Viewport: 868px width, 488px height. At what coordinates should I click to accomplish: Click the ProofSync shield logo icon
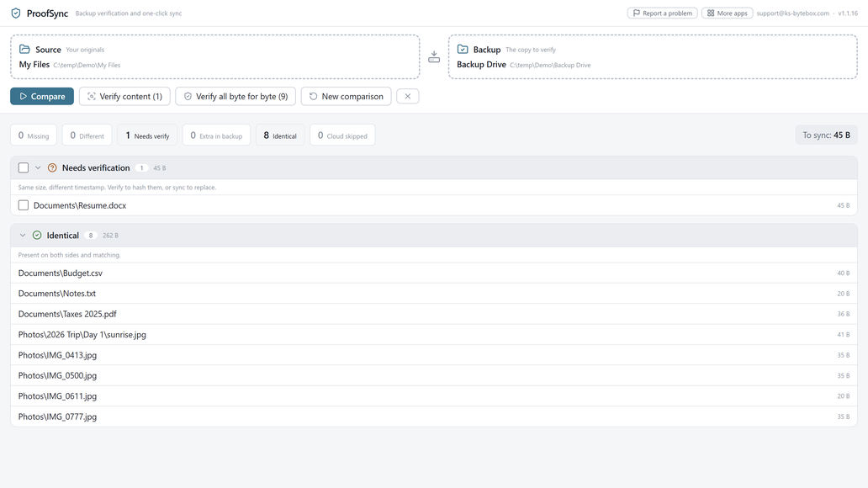pyautogui.click(x=16, y=13)
